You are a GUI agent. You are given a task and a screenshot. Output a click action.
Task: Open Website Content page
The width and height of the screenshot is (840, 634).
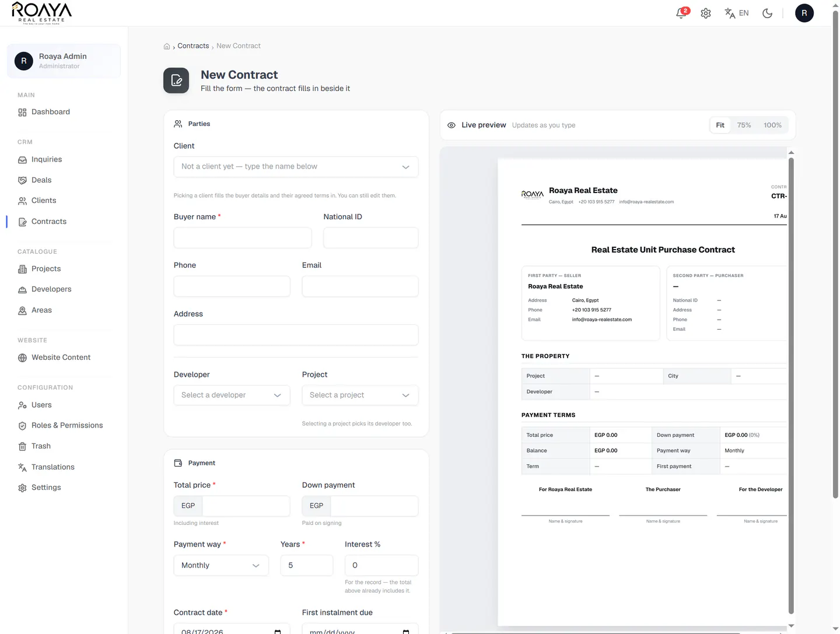tap(61, 358)
